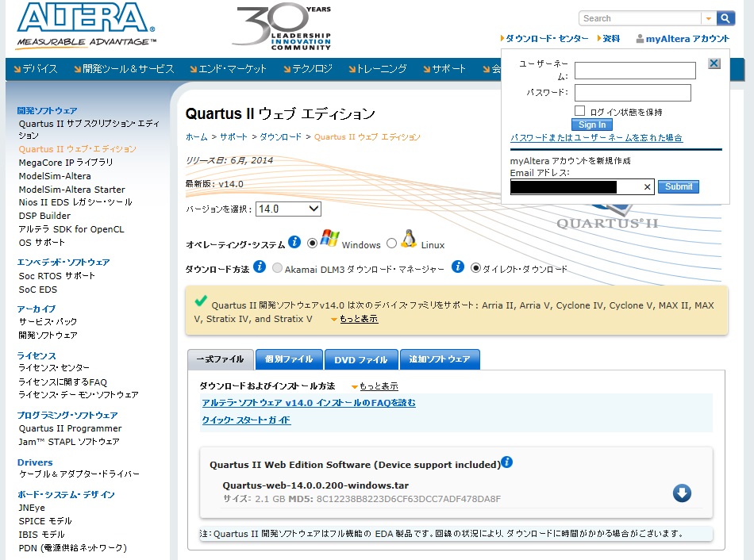Click info icon beside Web Edition Software
The width and height of the screenshot is (754, 560).
click(507, 462)
